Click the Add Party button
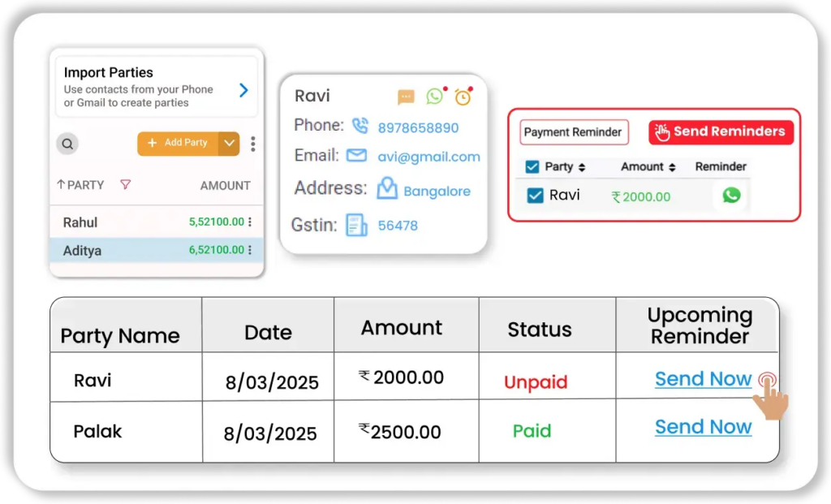The height and width of the screenshot is (504, 831). pos(179,143)
